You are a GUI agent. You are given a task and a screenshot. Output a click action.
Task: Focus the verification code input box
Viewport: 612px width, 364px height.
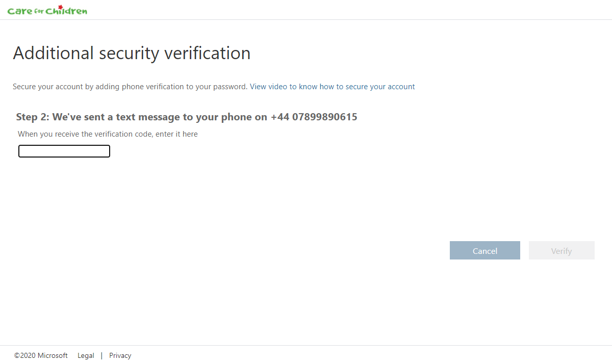click(64, 151)
